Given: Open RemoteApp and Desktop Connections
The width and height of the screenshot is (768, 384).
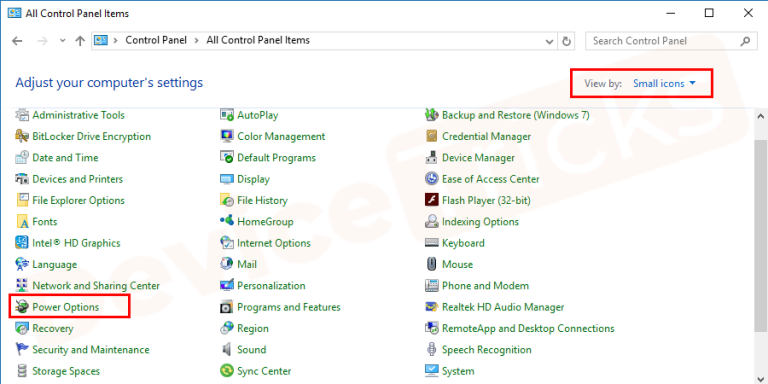Looking at the screenshot, I should [528, 328].
